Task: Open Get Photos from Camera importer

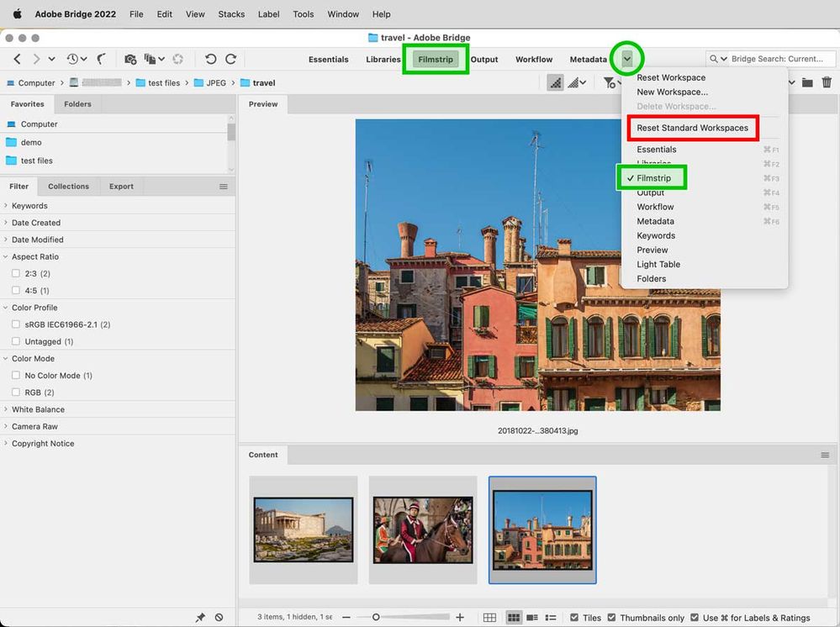Action: [131, 59]
